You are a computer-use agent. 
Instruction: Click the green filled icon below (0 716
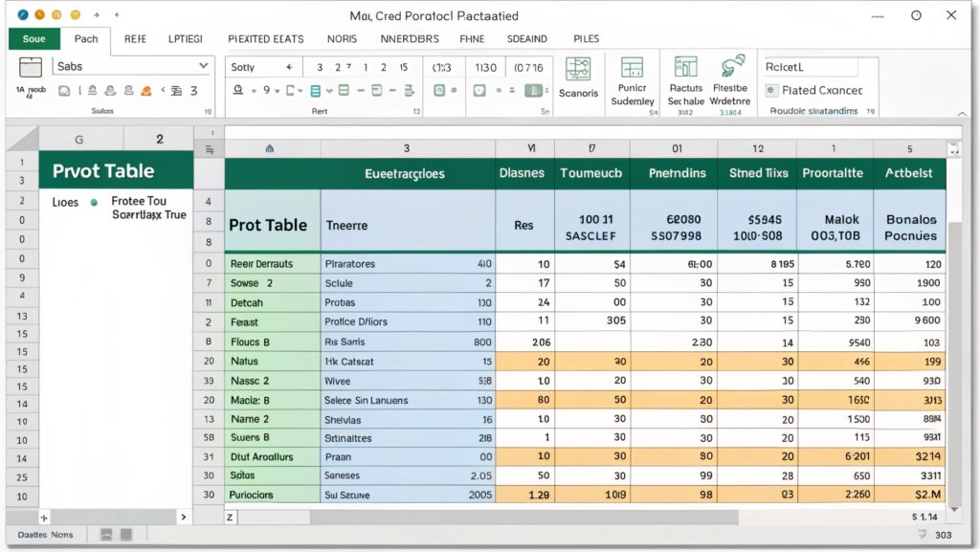(x=532, y=91)
